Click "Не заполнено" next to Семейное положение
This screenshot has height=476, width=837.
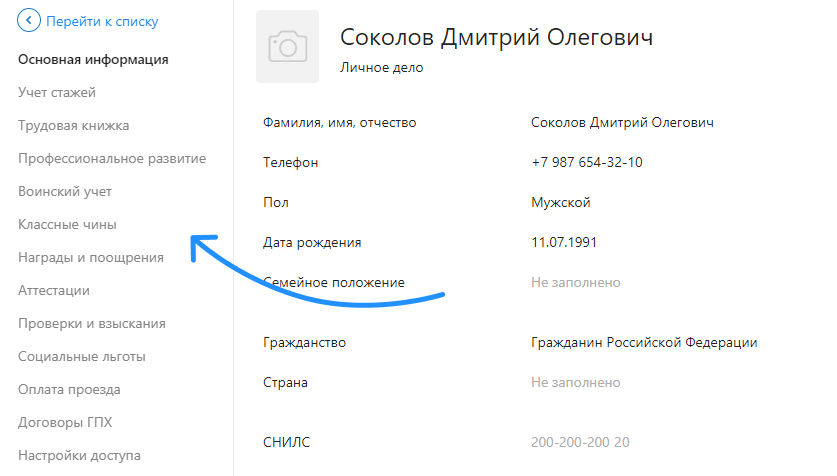(x=575, y=282)
